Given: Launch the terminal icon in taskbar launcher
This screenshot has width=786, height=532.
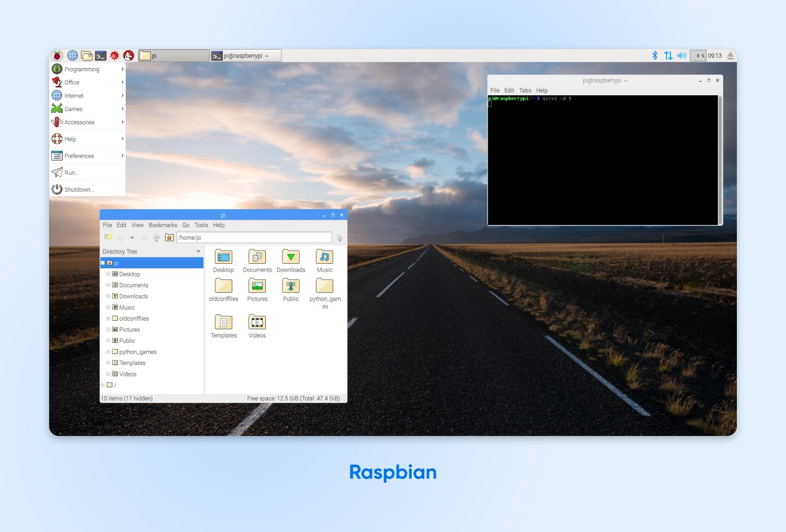Looking at the screenshot, I should tap(101, 56).
